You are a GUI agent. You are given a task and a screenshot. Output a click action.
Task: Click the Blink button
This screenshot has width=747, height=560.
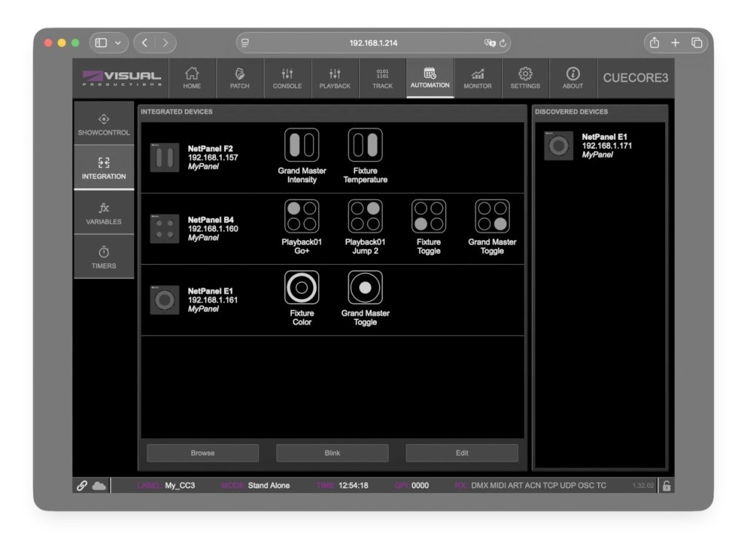(332, 453)
